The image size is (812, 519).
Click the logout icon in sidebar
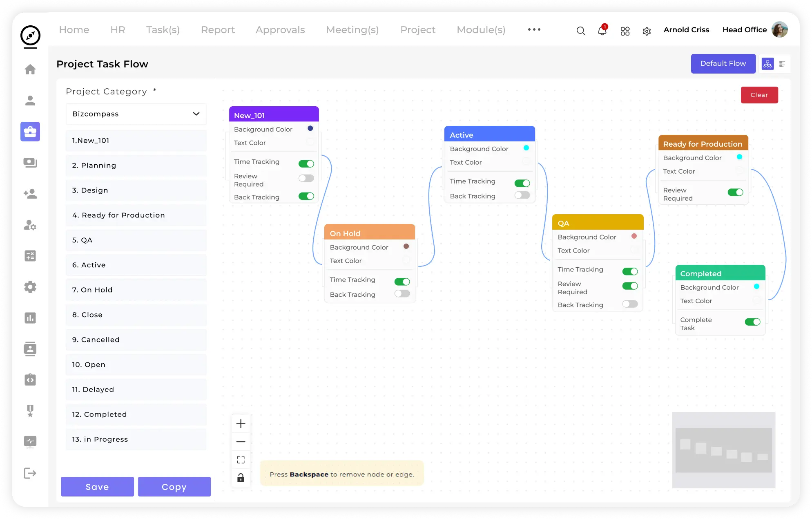click(30, 473)
